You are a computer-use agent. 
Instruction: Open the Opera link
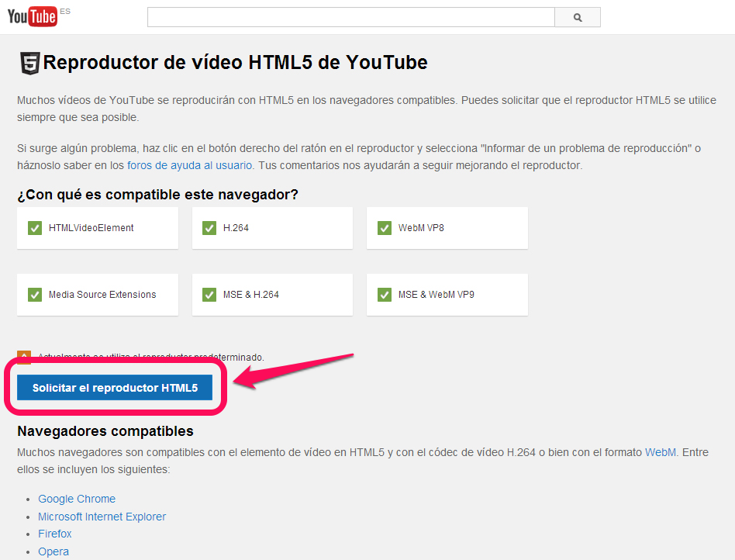53,551
